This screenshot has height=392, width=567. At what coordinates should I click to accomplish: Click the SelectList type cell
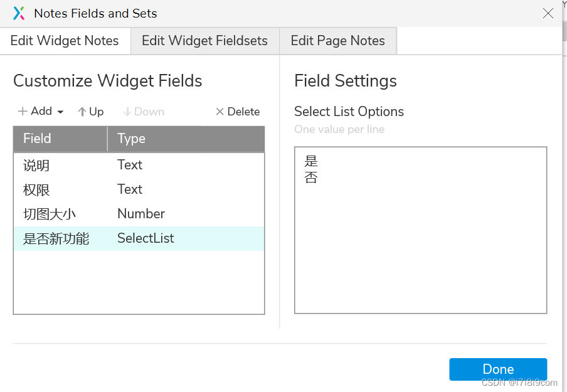[146, 238]
